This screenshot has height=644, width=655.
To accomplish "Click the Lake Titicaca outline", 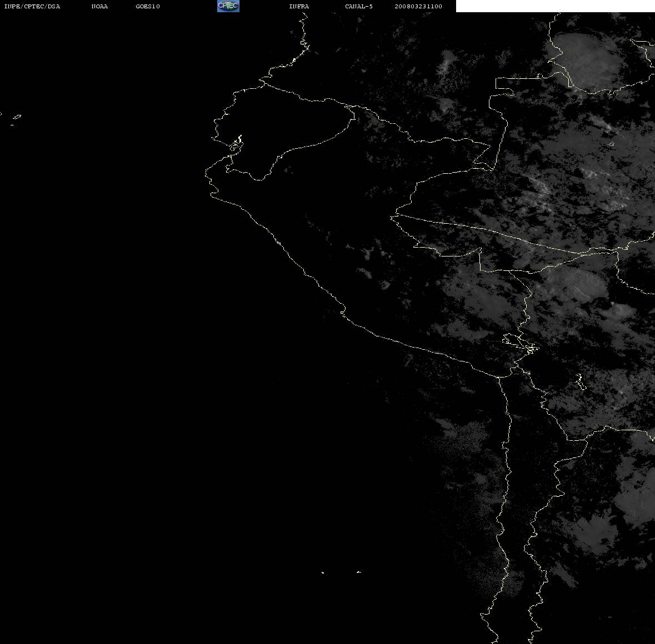I will (x=519, y=343).
